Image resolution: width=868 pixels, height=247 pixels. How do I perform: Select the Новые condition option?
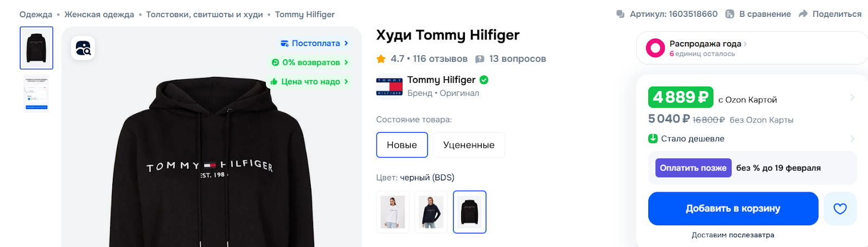(x=402, y=145)
